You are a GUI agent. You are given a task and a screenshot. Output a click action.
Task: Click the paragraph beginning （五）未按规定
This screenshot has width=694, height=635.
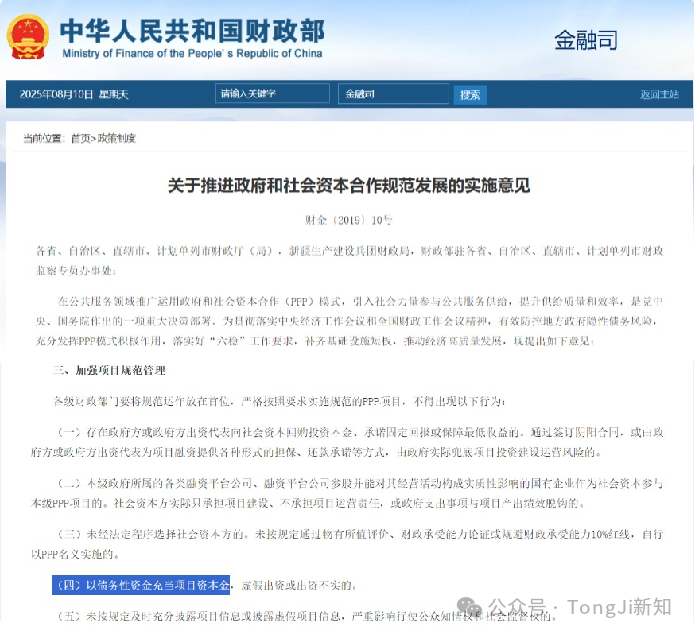pos(306,616)
